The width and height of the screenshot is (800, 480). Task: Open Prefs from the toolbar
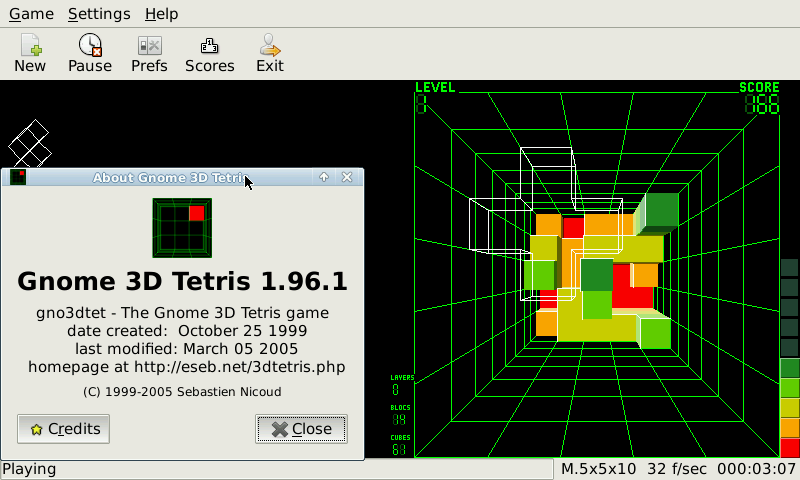(x=149, y=53)
